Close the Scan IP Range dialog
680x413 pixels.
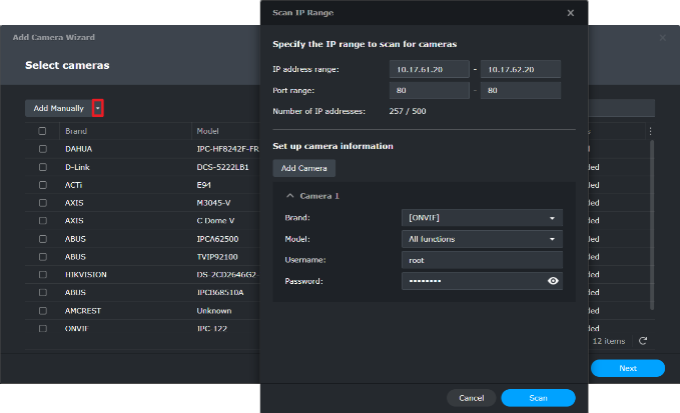tap(570, 13)
